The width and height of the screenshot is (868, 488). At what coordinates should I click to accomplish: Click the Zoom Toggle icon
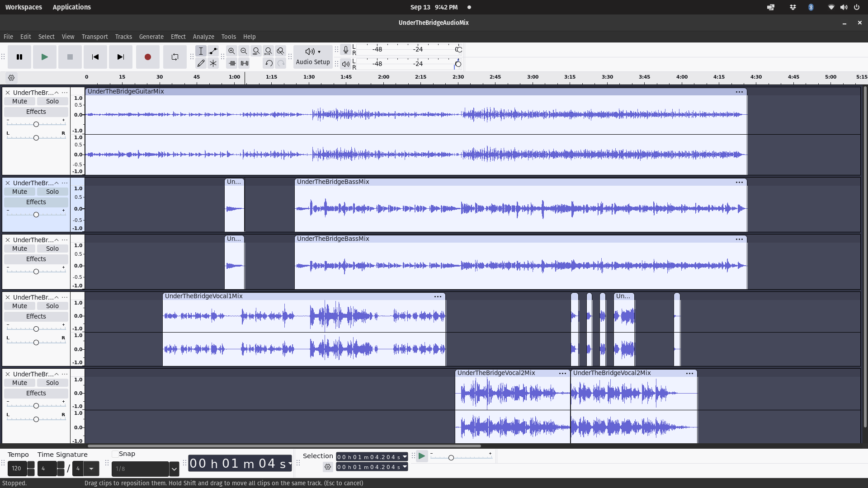pos(281,51)
